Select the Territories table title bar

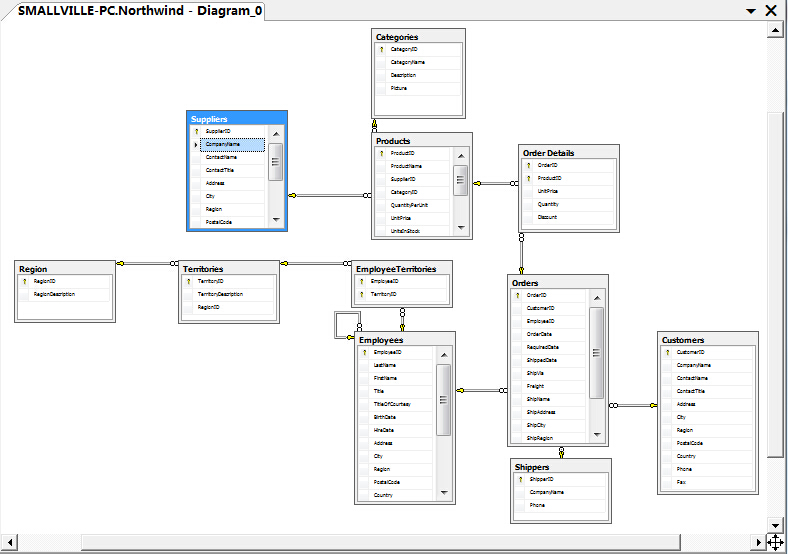coord(229,269)
